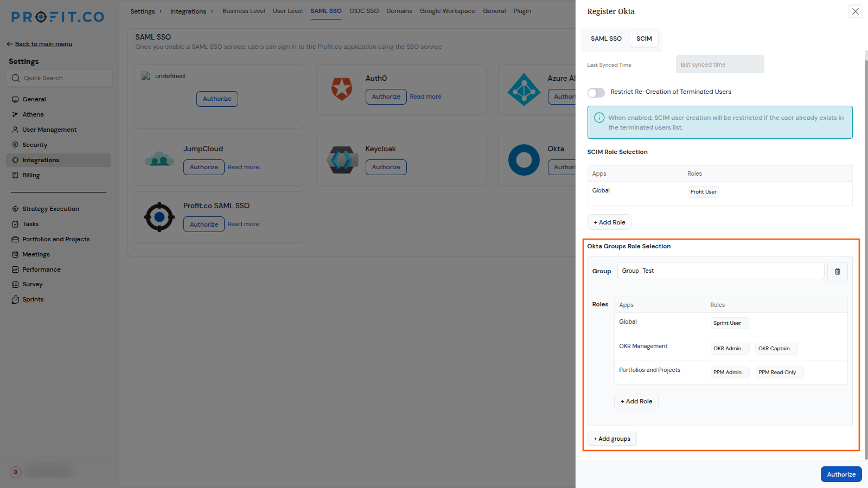Viewport: 868px width, 488px height.
Task: Open the Domains tab
Action: point(399,11)
